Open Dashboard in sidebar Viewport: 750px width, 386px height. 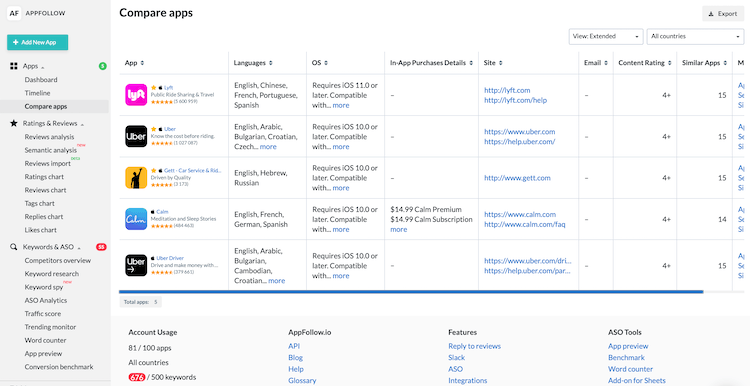tap(41, 80)
